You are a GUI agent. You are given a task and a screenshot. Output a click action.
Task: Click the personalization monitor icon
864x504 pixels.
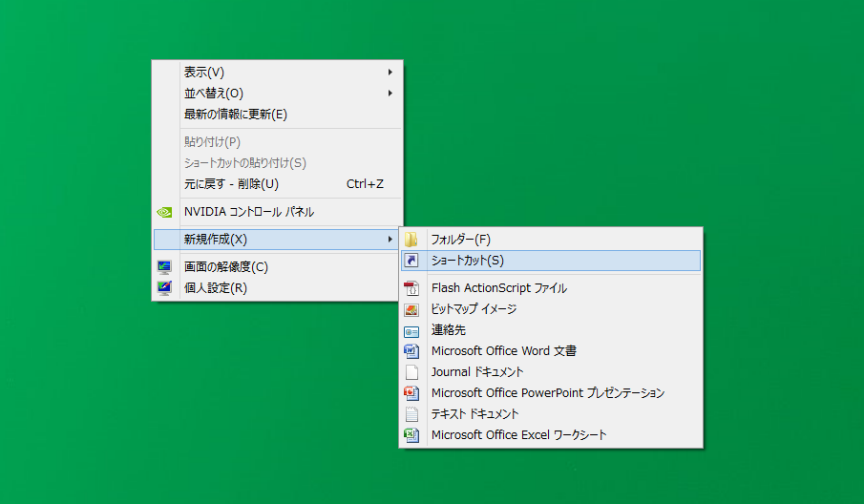164,288
